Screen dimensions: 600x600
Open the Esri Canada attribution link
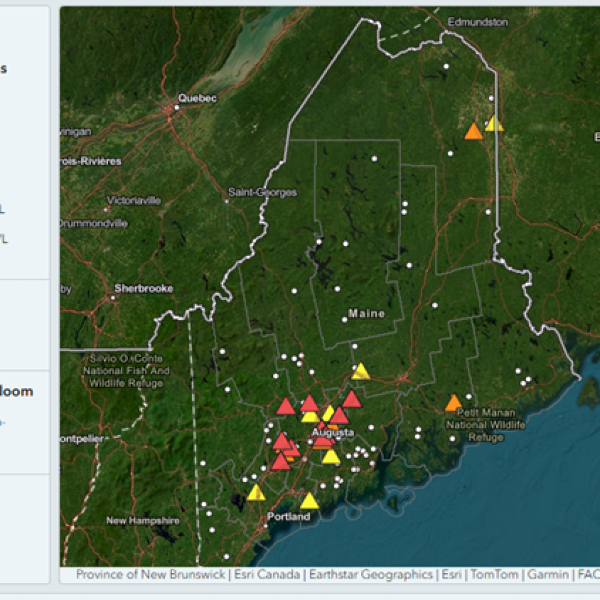[267, 574]
